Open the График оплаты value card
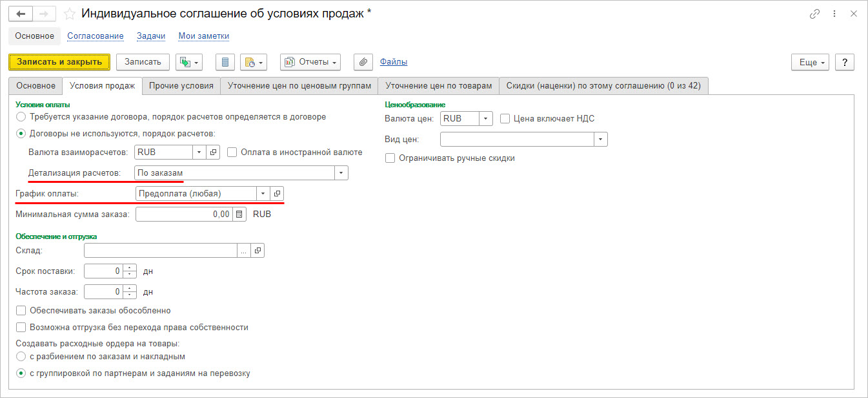The width and height of the screenshot is (868, 398). click(x=277, y=193)
